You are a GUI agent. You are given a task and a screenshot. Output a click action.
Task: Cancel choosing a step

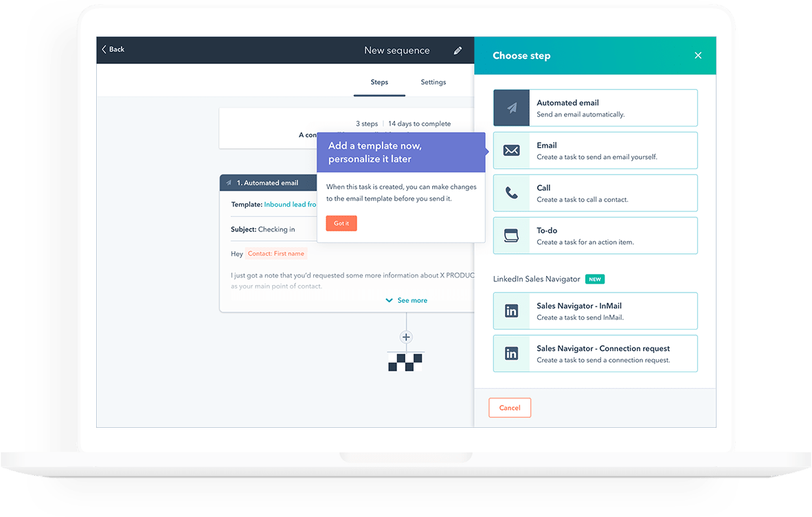510,408
